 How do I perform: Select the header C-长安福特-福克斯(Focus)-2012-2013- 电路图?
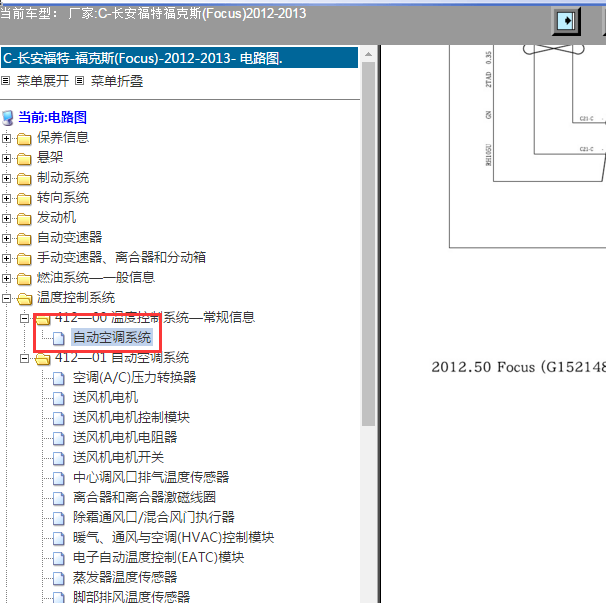point(179,58)
